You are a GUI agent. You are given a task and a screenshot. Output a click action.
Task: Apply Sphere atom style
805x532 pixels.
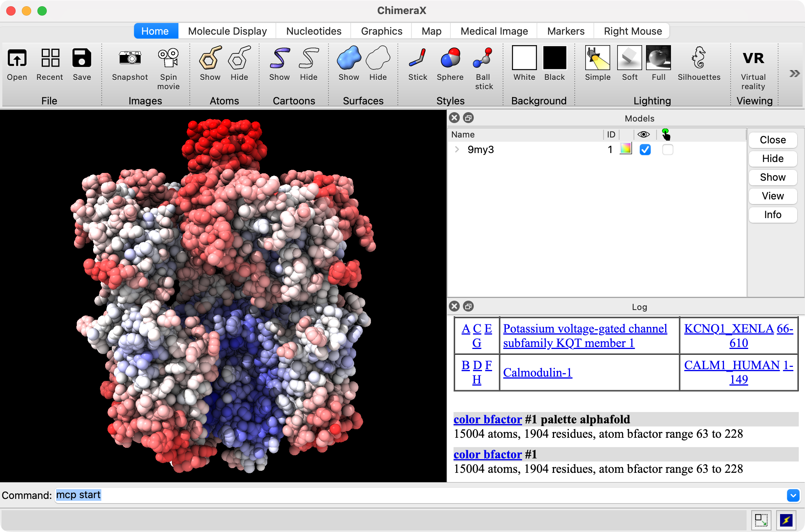(450, 58)
